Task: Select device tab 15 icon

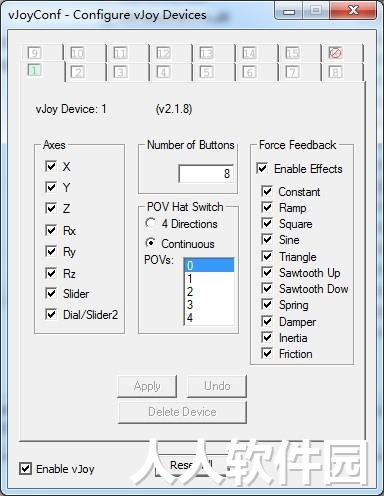Action: pos(292,53)
